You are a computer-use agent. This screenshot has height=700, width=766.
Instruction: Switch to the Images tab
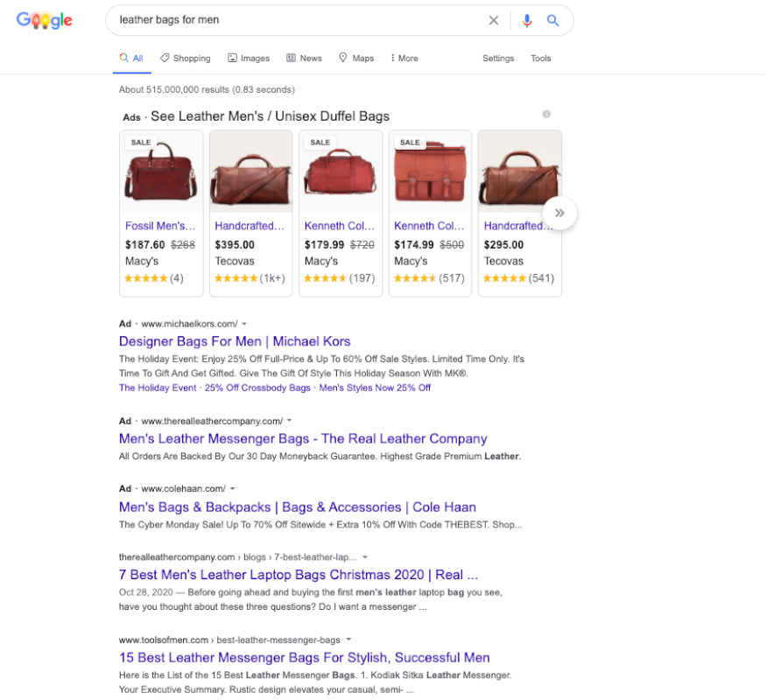[x=249, y=58]
